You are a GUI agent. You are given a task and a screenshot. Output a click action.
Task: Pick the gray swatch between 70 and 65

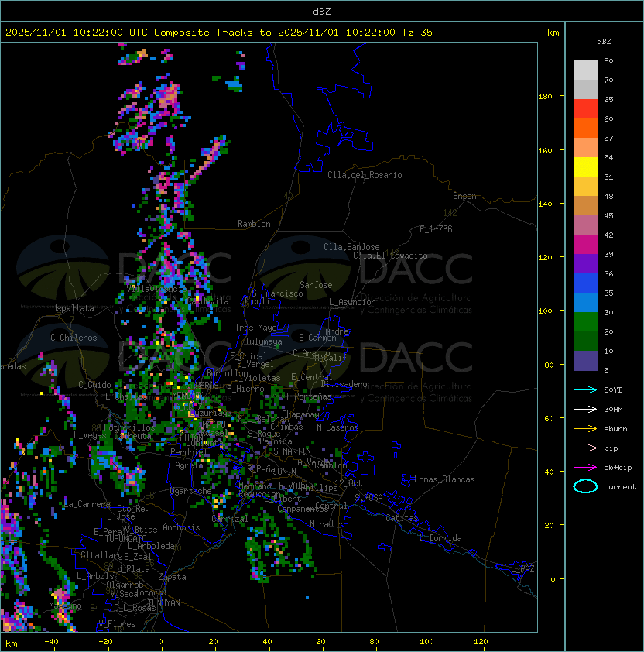(x=585, y=89)
